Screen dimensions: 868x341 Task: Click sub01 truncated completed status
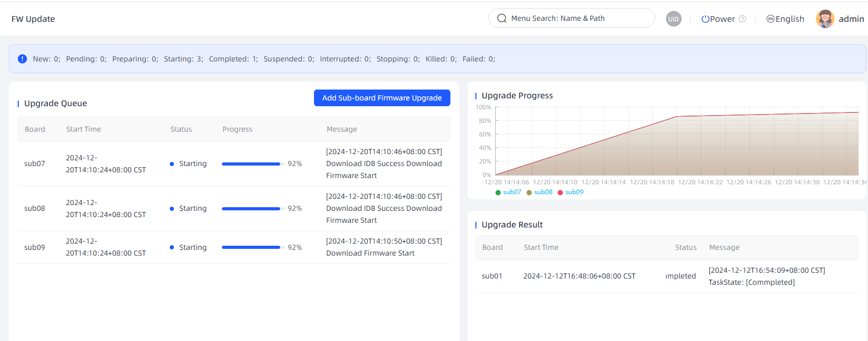[681, 276]
